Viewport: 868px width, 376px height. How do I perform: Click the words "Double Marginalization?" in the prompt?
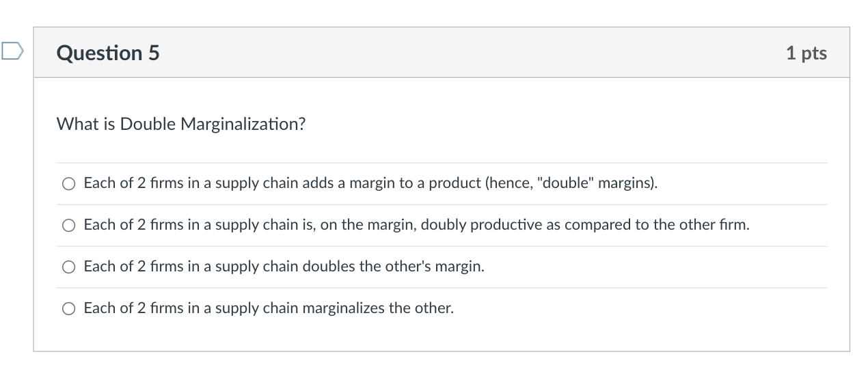213,124
